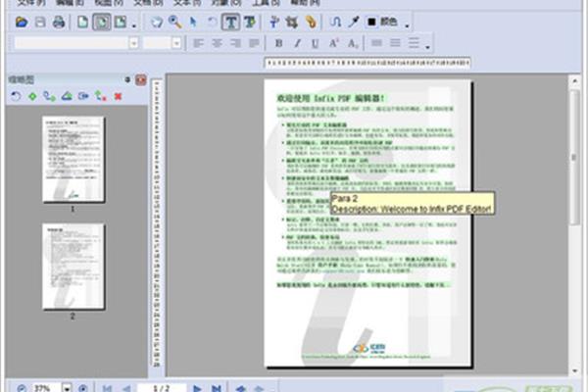Screen dimensions: 588x392
Task: Select the single page view icon
Action: pyautogui.click(x=83, y=23)
